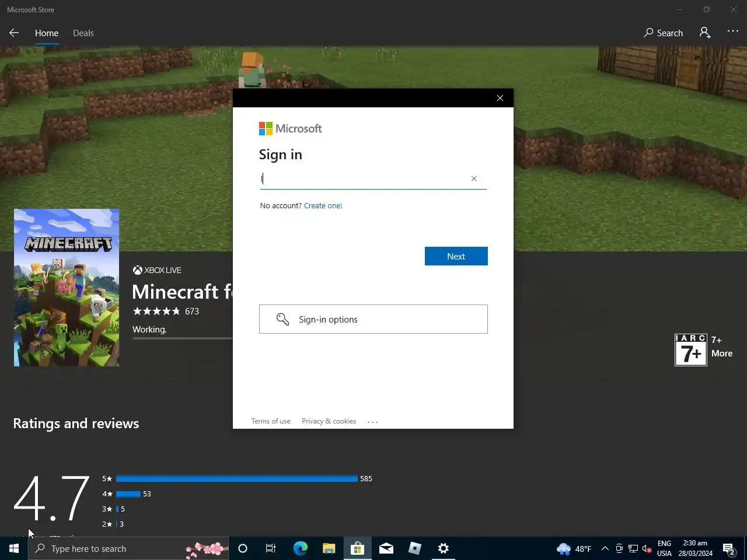Image resolution: width=747 pixels, height=560 pixels.
Task: Open the clock showing 2:30 am
Action: click(x=695, y=548)
